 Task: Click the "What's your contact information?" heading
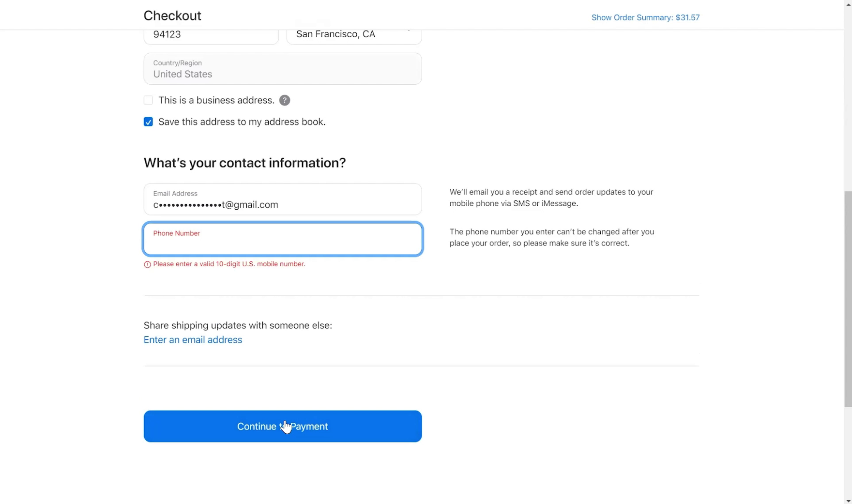(x=244, y=163)
